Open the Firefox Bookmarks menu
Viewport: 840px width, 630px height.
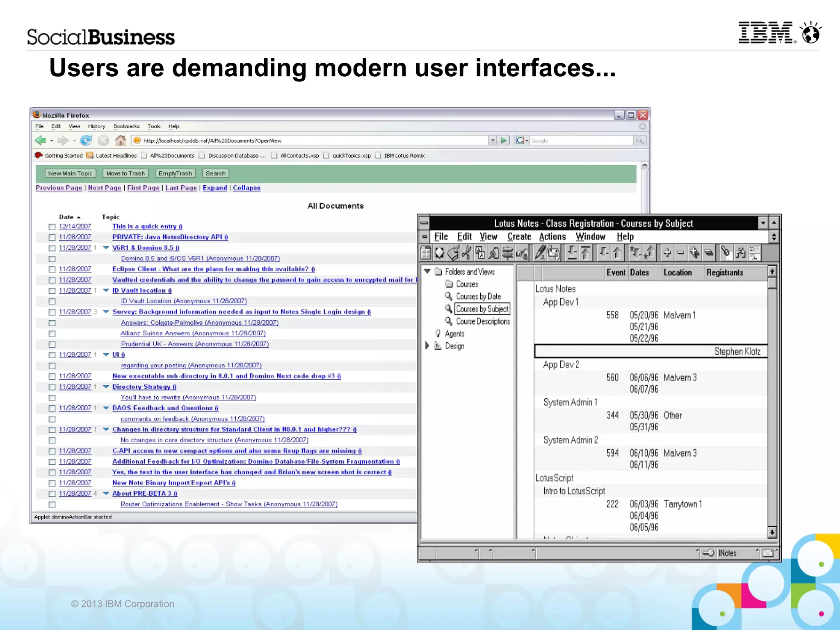(126, 126)
